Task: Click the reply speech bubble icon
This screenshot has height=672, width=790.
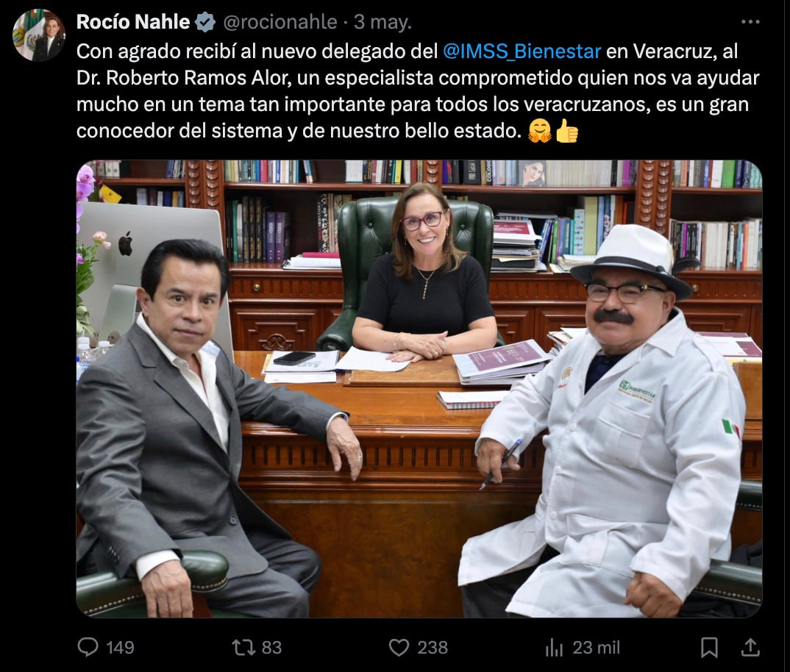Action: [x=88, y=647]
